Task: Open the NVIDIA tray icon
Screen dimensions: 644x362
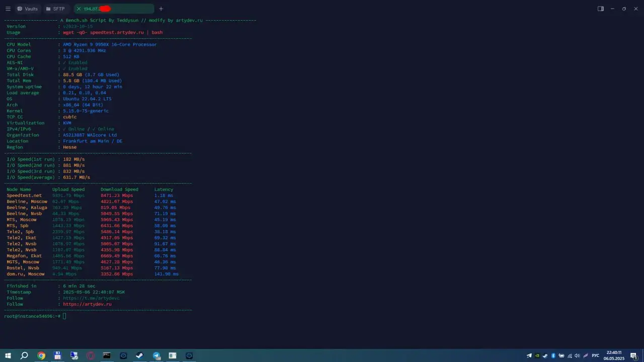Action: coord(537,355)
